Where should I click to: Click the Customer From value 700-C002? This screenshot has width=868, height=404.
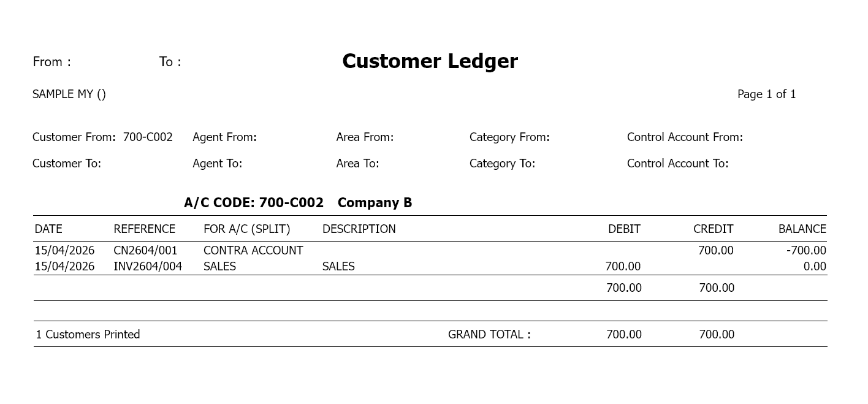148,137
